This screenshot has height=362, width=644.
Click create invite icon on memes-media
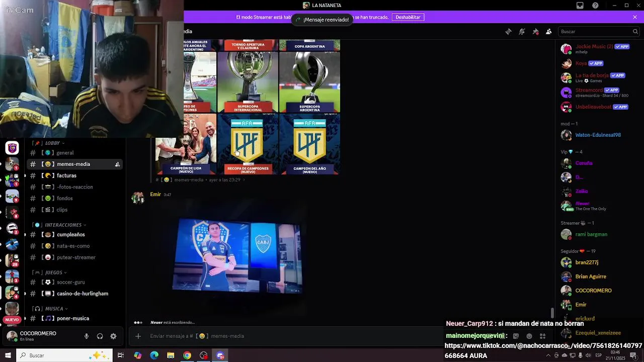click(x=117, y=164)
